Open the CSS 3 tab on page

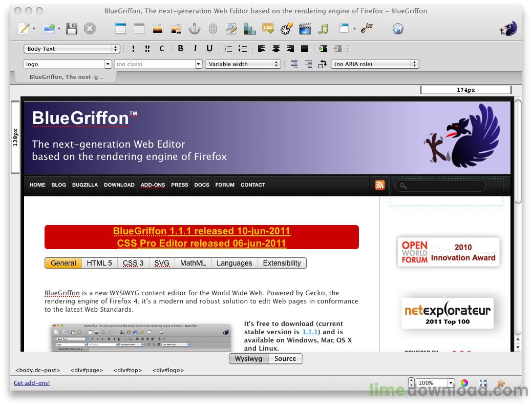coord(133,263)
